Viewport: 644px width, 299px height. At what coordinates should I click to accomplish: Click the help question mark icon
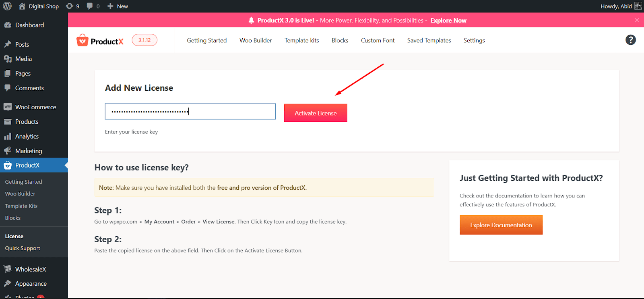631,40
